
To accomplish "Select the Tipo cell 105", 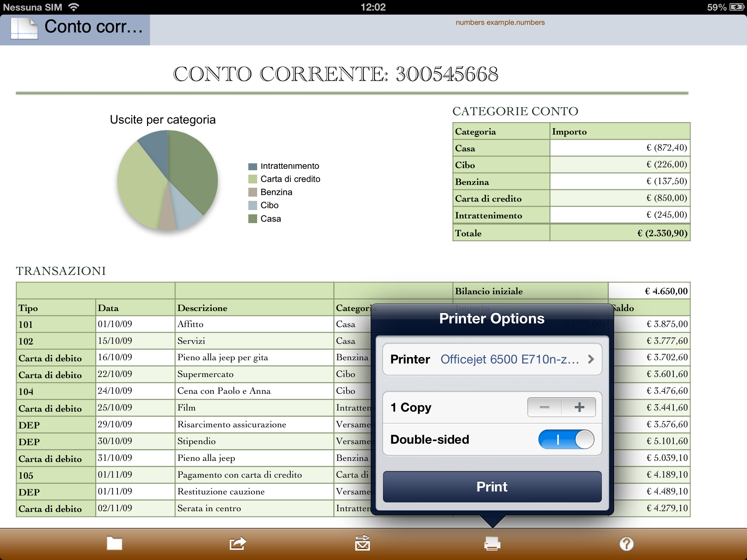I will (x=56, y=475).
